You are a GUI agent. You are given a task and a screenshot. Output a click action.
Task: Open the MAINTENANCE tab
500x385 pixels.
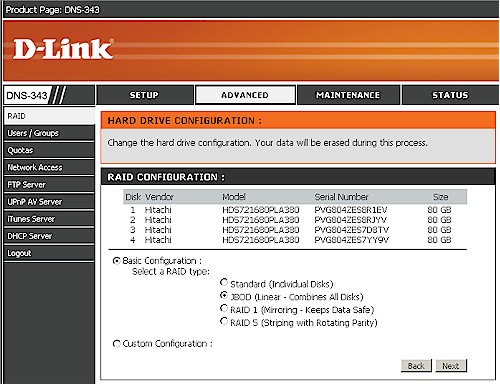click(348, 95)
